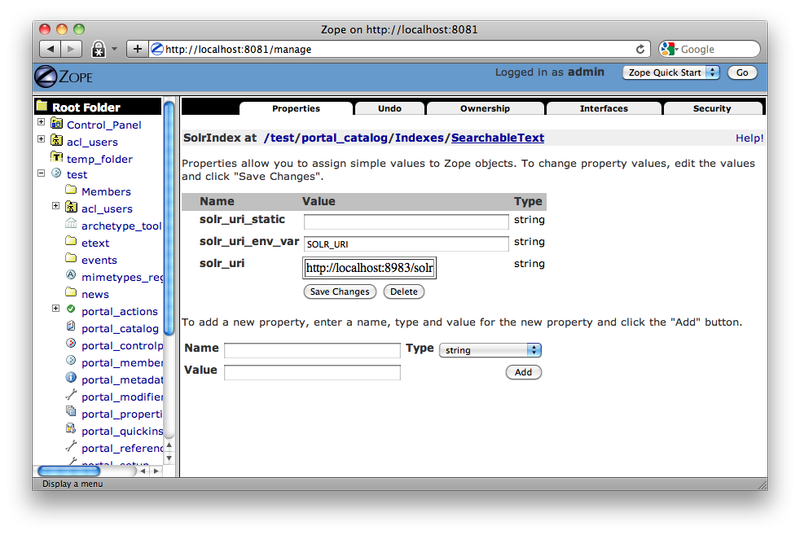
Task: Click the tree pane scroll down arrow
Action: point(169,457)
